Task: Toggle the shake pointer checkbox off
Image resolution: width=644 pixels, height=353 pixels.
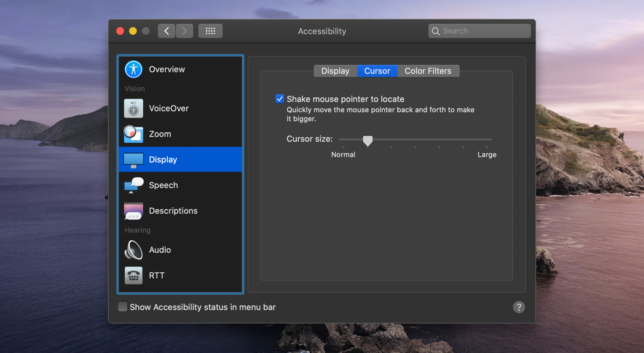Action: tap(279, 99)
